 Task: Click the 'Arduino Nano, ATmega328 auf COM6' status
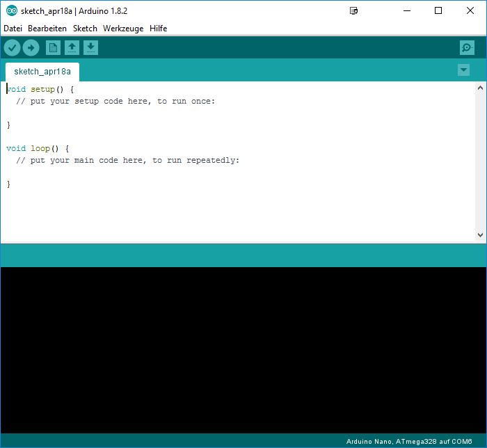tap(409, 442)
